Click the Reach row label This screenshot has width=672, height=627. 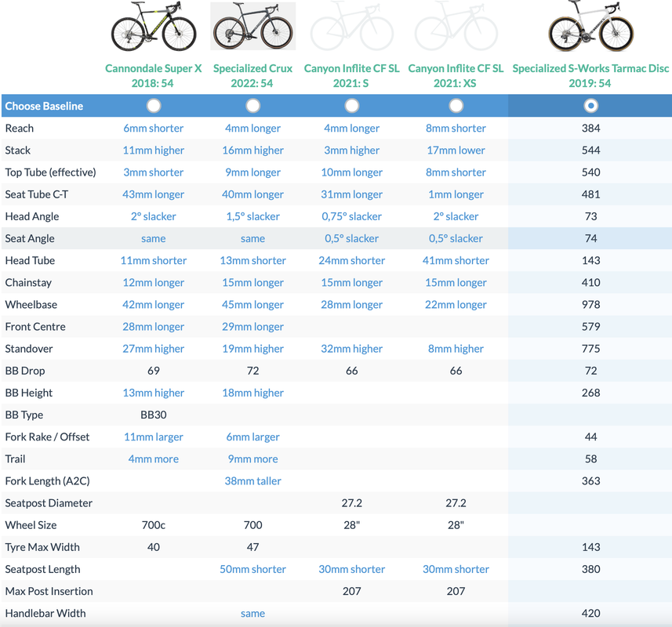(20, 128)
